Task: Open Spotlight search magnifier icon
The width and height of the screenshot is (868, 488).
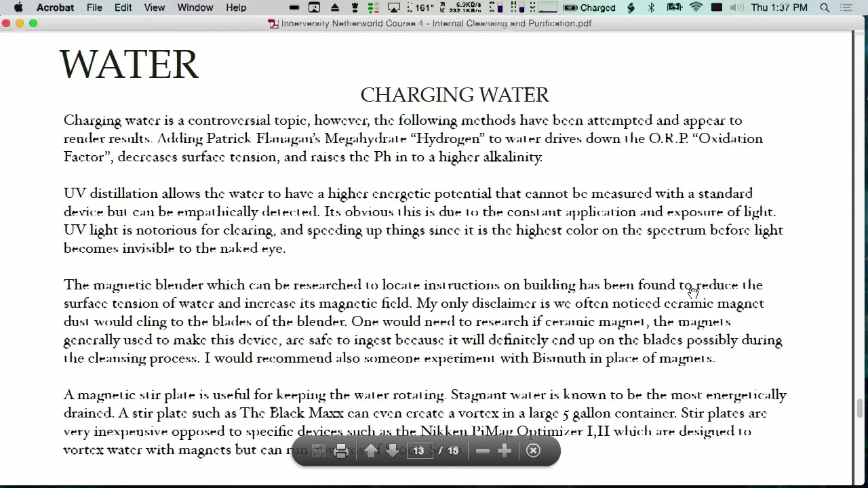Action: [825, 7]
